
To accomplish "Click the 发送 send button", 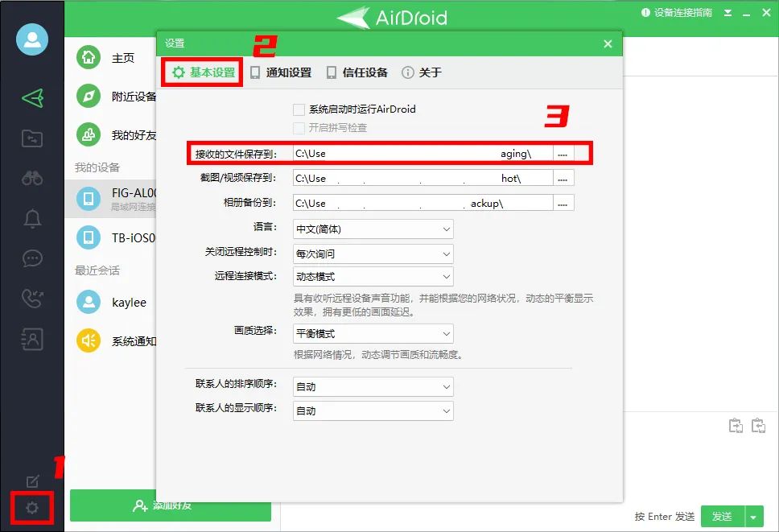I will [723, 516].
